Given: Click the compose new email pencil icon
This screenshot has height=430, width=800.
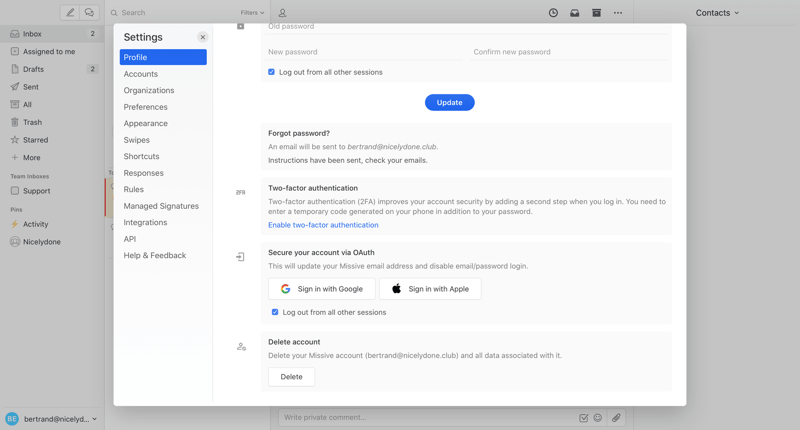Looking at the screenshot, I should pyautogui.click(x=70, y=13).
